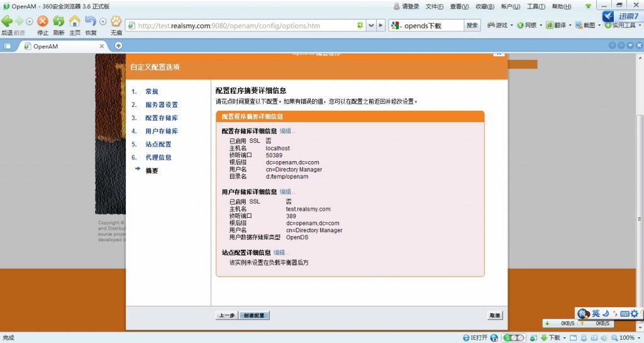The height and width of the screenshot is (343, 644).
Task: Select the 摘要 summary step
Action: click(152, 171)
